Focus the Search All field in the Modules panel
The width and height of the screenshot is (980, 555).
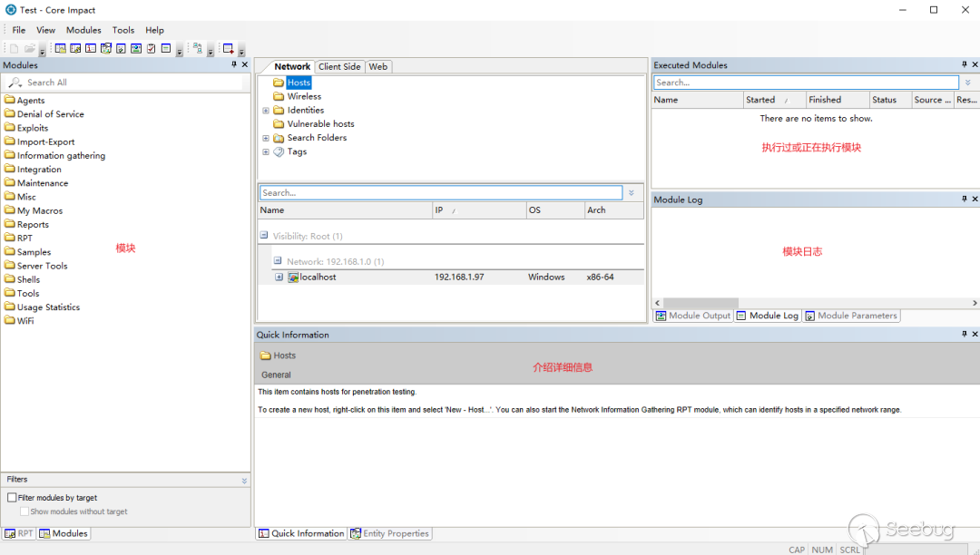[x=123, y=83]
